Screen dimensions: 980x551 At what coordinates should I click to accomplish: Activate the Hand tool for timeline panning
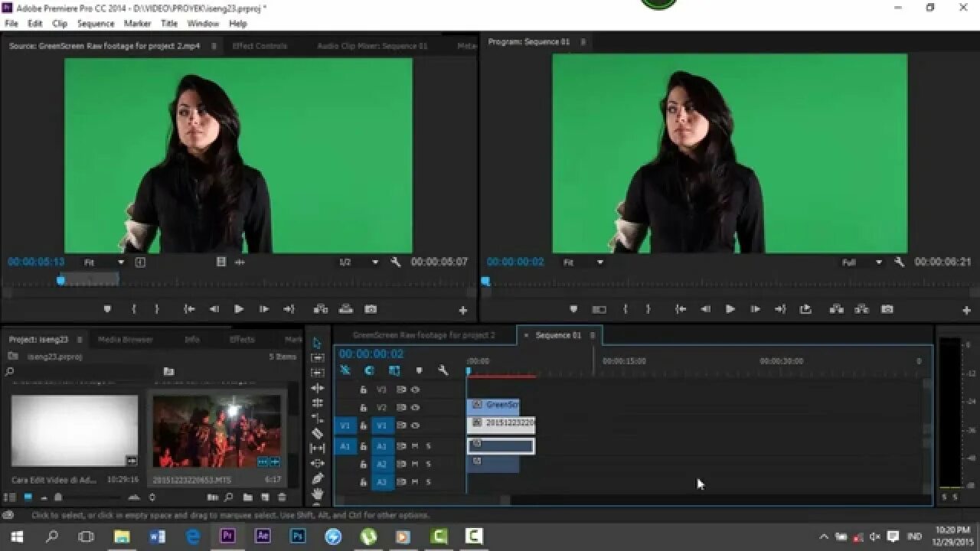click(316, 493)
